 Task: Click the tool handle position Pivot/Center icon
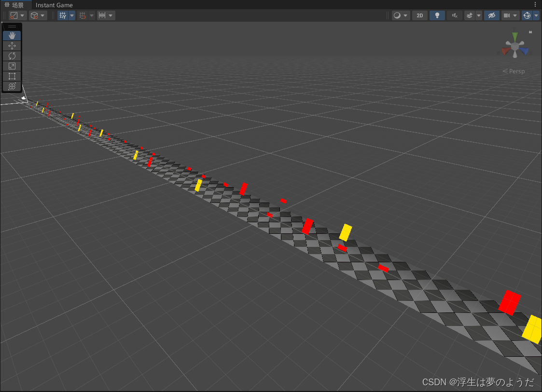[14, 15]
